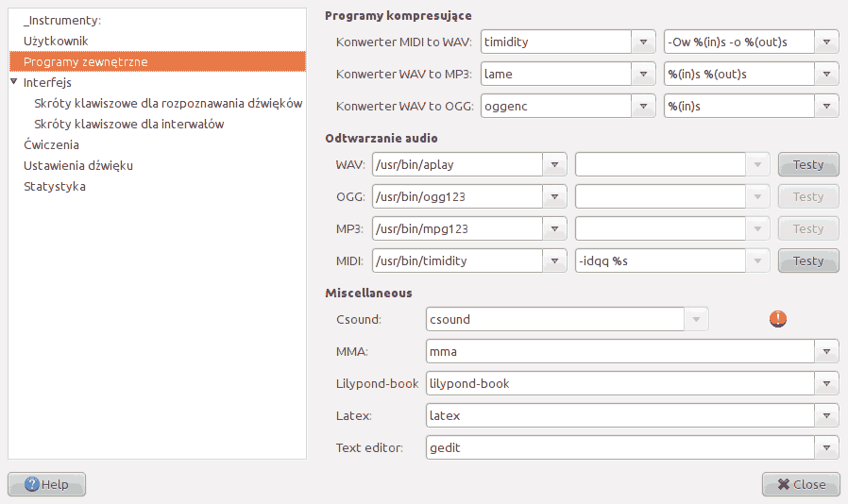Test the MIDI timidity player
This screenshot has width=848, height=504.
click(807, 260)
